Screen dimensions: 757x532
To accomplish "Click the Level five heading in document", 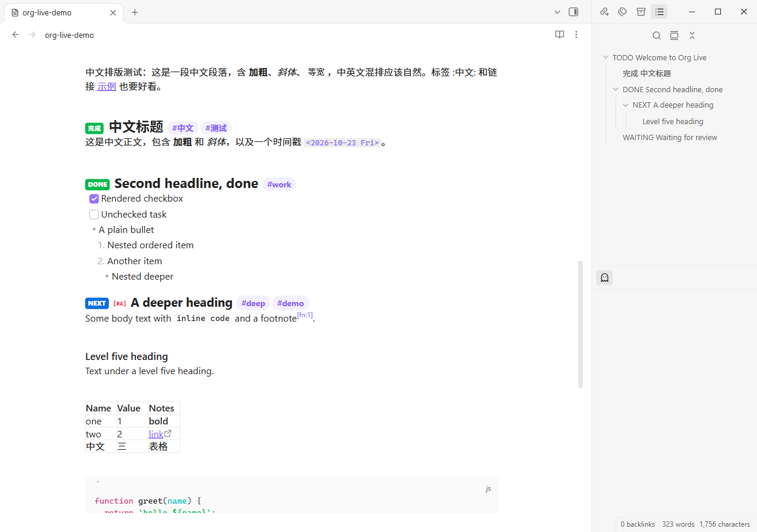I will 127,356.
